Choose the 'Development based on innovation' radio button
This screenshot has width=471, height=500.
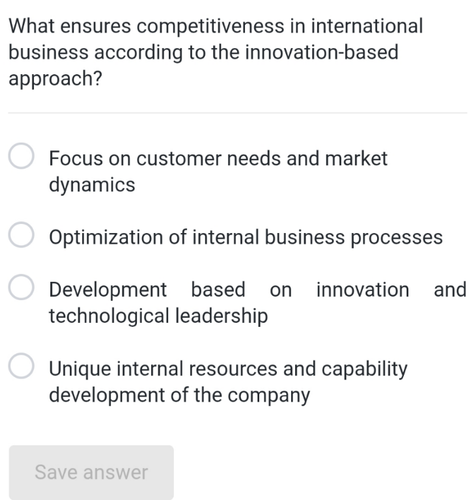tap(21, 287)
